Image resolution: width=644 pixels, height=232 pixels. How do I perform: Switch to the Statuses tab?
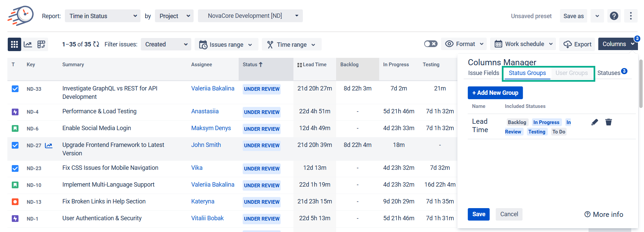pos(608,73)
